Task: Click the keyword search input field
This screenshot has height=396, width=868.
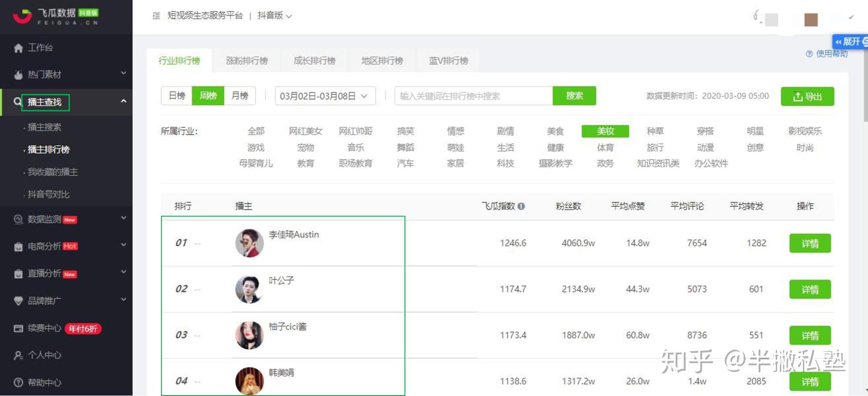Action: [473, 96]
